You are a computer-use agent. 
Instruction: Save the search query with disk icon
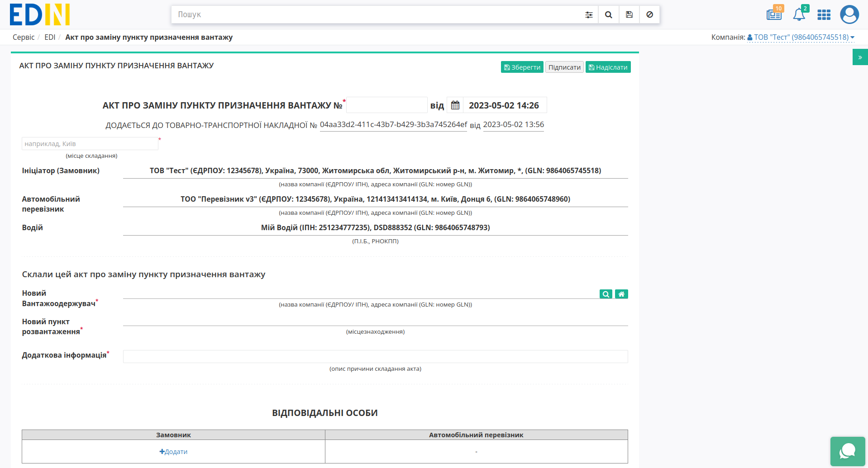click(629, 14)
